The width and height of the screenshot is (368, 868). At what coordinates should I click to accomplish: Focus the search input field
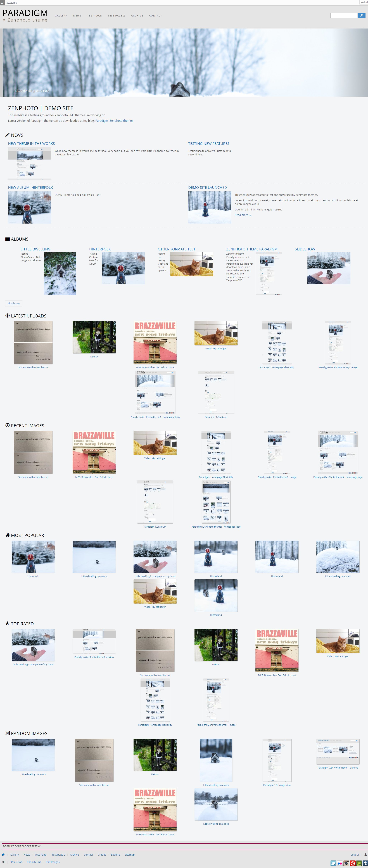tap(343, 15)
